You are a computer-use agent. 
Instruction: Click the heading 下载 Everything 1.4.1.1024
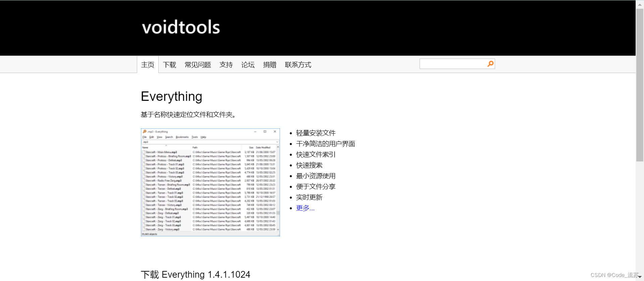point(196,275)
